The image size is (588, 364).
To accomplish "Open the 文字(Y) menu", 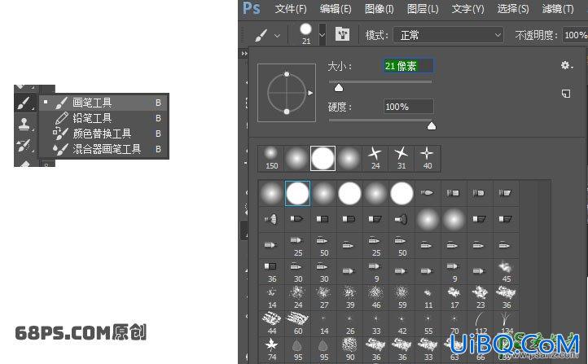I will [x=467, y=9].
